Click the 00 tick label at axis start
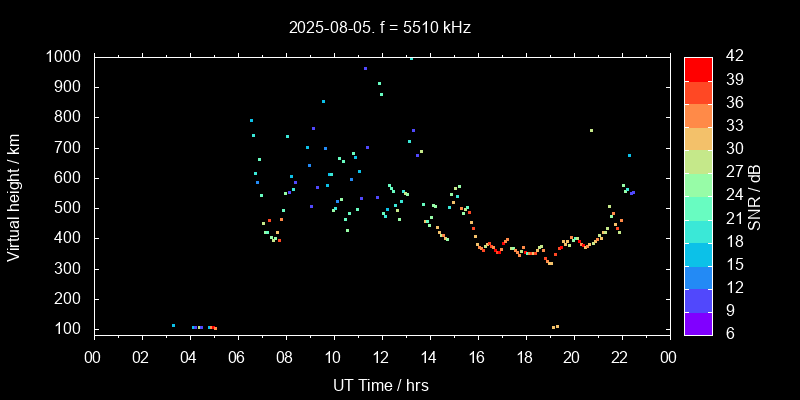Viewport: 800px width, 400px height. [x=93, y=357]
